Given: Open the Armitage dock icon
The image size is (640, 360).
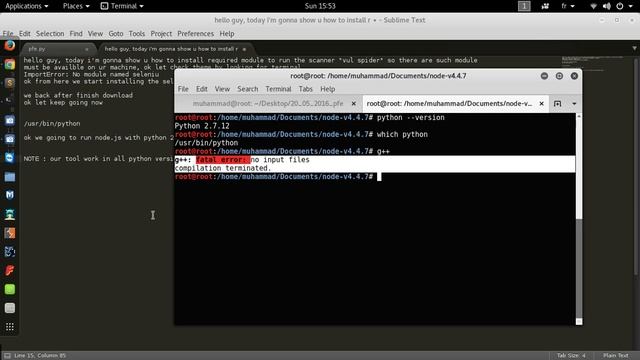Looking at the screenshot, I should tap(10, 214).
